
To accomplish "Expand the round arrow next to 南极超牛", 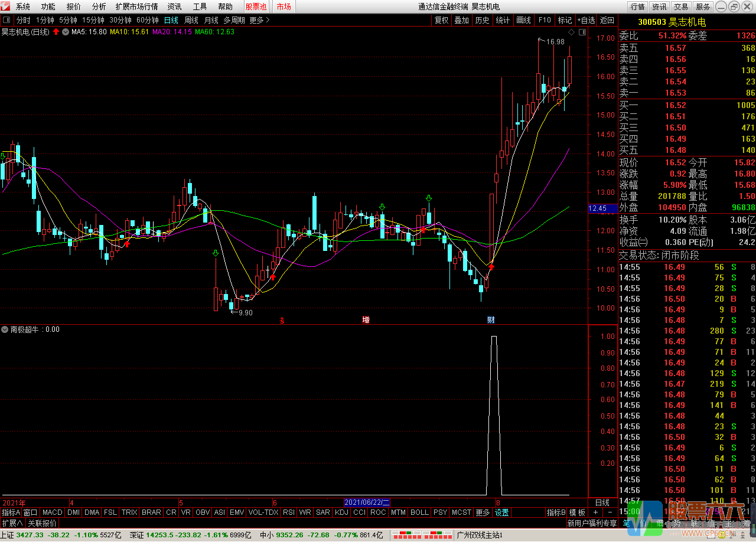I will click(x=5, y=329).
